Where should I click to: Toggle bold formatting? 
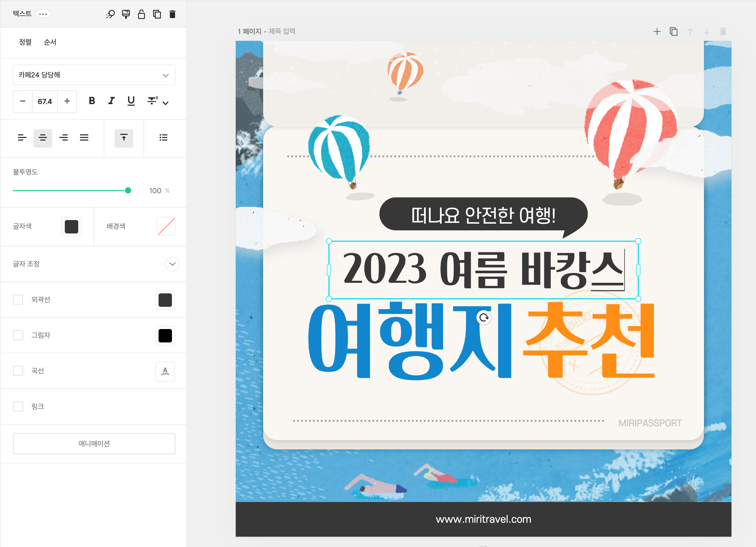point(92,101)
